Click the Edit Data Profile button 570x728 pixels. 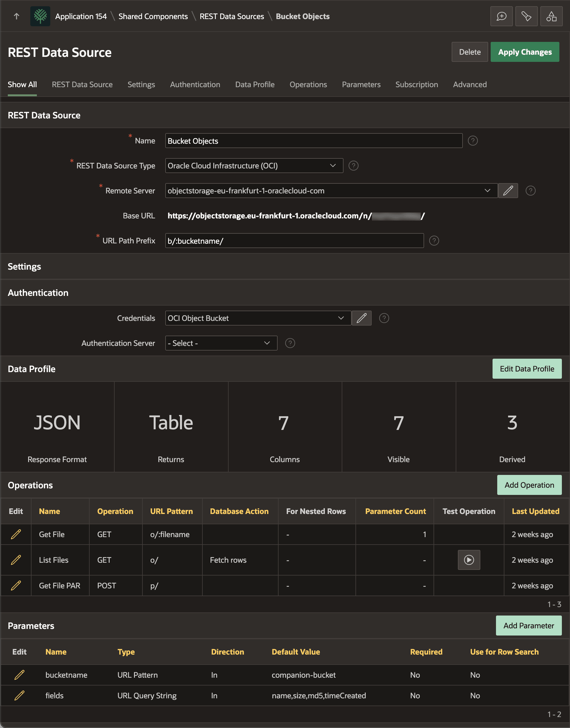[x=527, y=369]
